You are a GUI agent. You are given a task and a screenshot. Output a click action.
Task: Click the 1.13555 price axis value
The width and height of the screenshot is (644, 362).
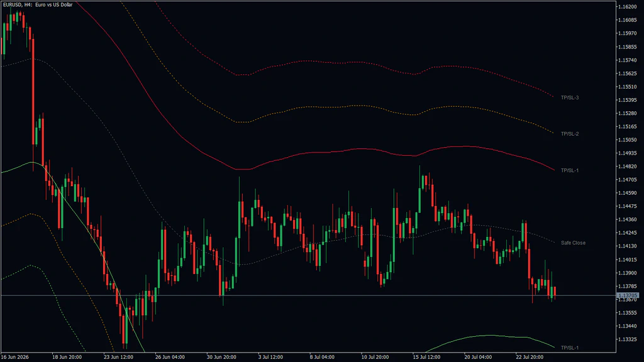[628, 313]
